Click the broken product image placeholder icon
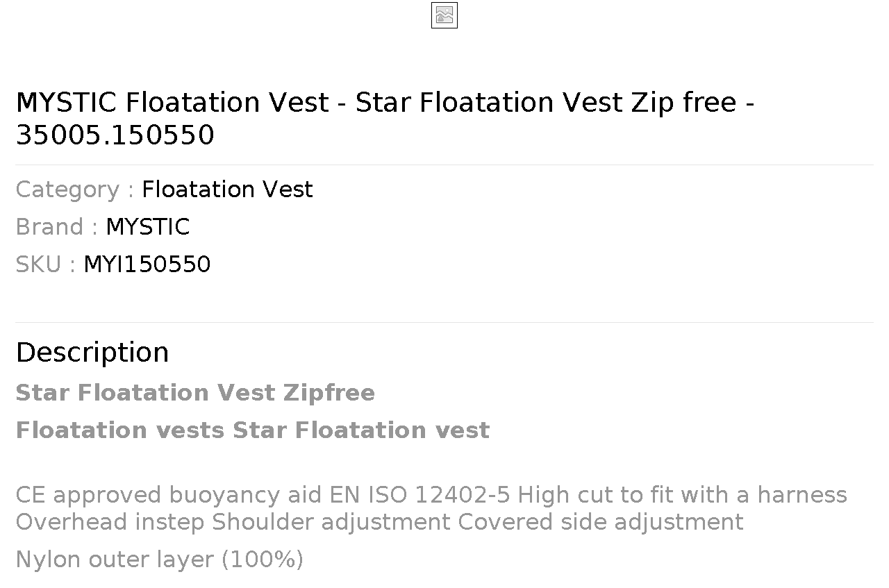The image size is (889, 588). coord(444,15)
